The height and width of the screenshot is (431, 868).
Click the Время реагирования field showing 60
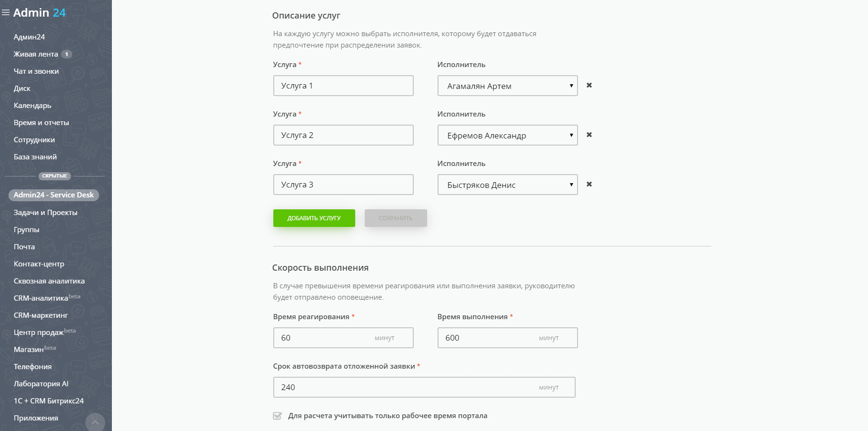(x=324, y=338)
